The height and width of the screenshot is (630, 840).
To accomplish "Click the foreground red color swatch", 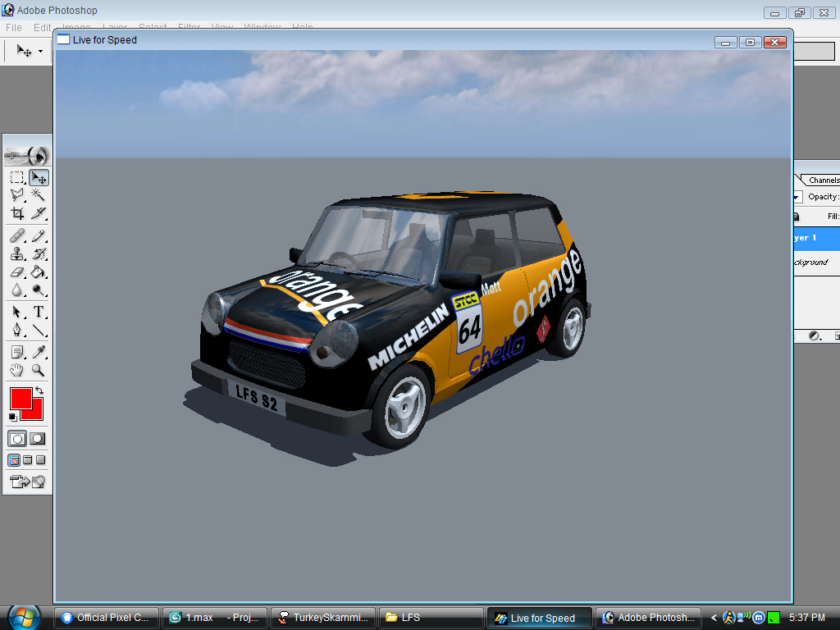I will [x=21, y=399].
